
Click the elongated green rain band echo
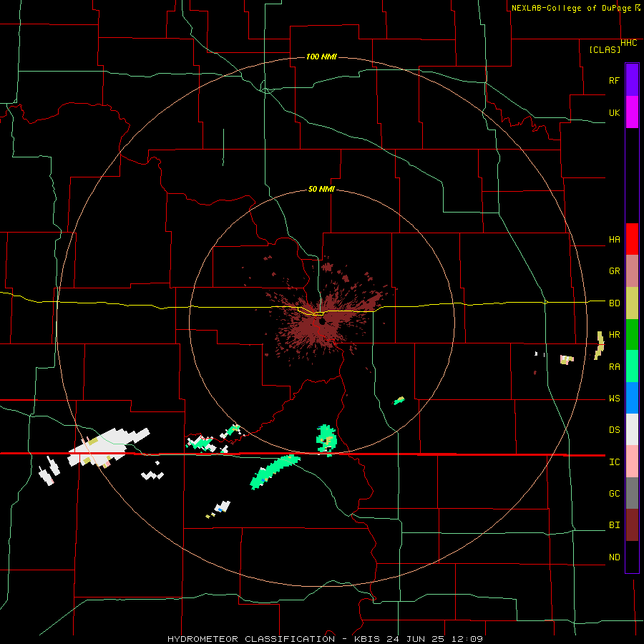tap(274, 472)
